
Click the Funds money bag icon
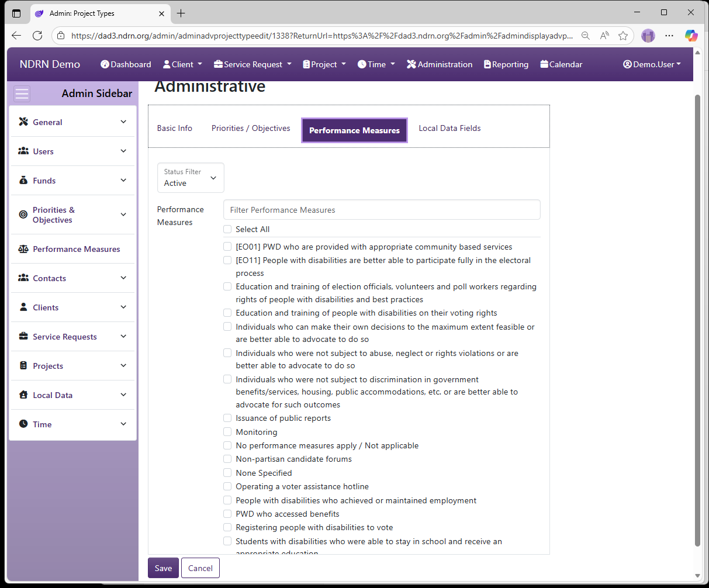tap(23, 180)
